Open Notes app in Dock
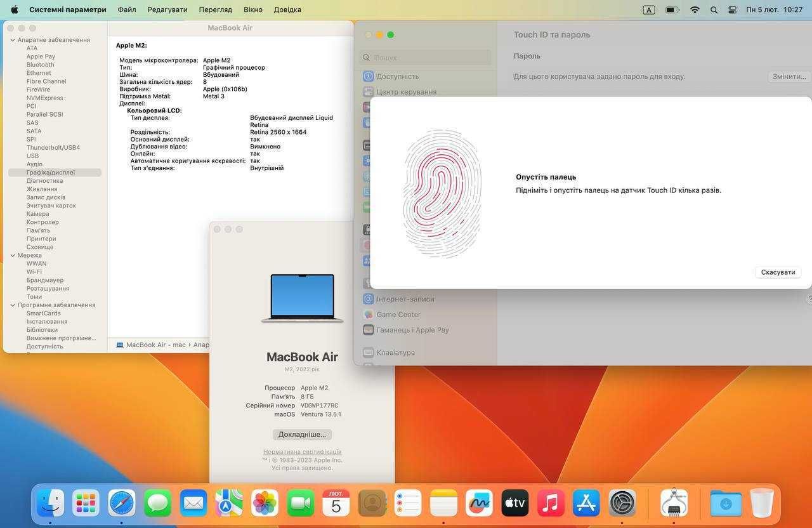Image resolution: width=812 pixels, height=528 pixels. click(x=443, y=503)
